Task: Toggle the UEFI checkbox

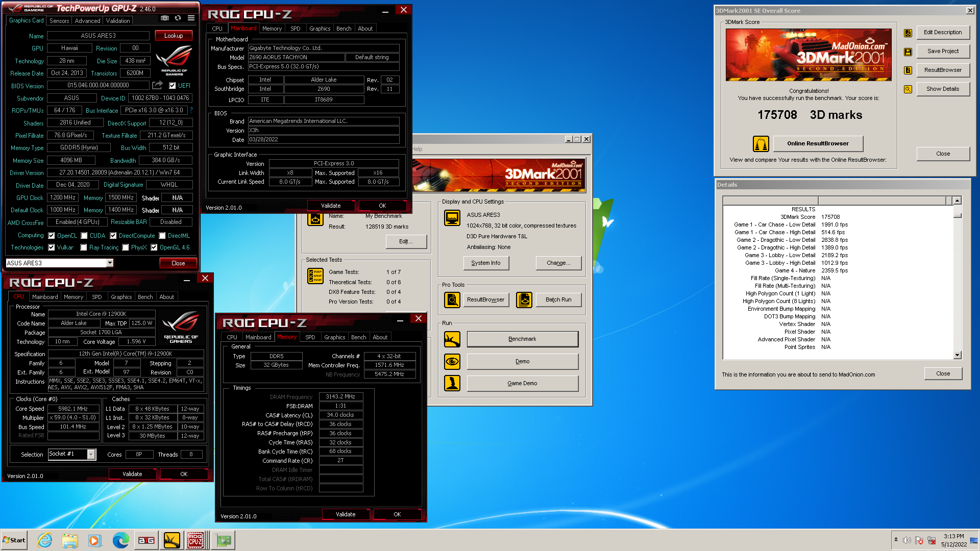Action: [172, 86]
